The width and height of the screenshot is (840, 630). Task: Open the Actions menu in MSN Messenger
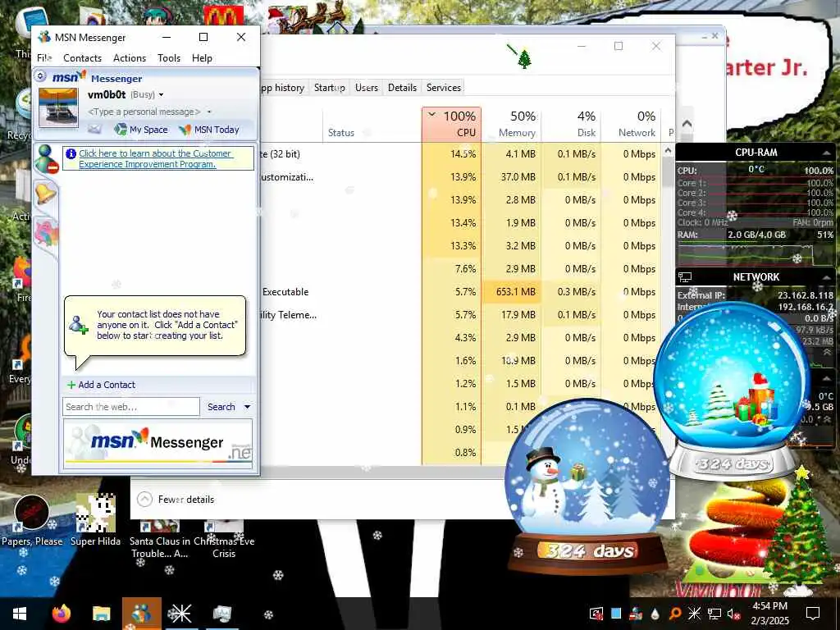tap(129, 58)
